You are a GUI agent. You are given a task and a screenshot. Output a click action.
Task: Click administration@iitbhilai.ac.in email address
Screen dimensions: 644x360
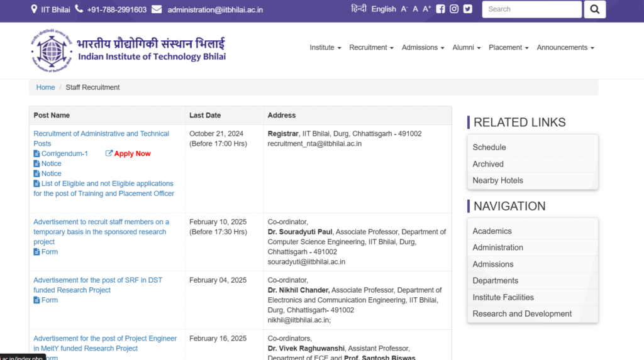(215, 9)
